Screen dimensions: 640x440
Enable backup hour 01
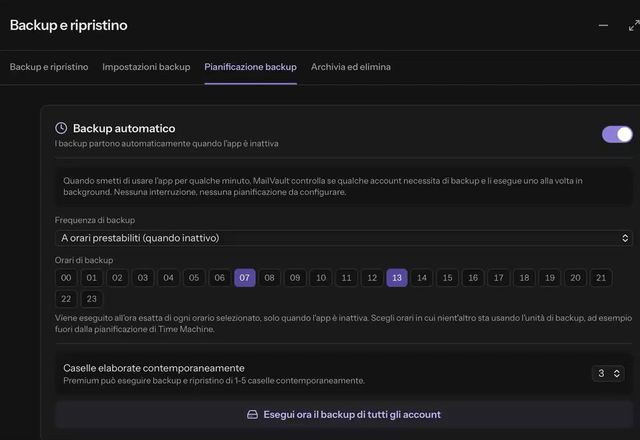pyautogui.click(x=91, y=278)
